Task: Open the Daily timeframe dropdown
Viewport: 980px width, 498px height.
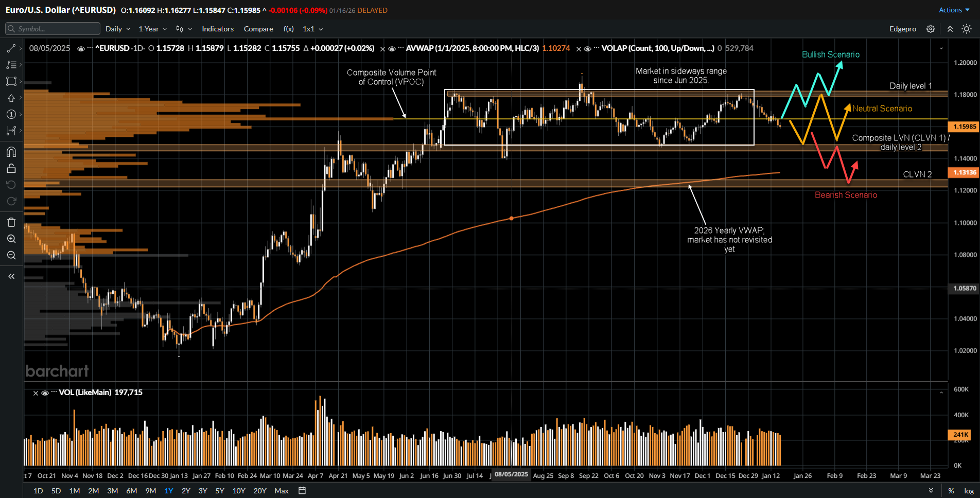Action: pos(117,29)
